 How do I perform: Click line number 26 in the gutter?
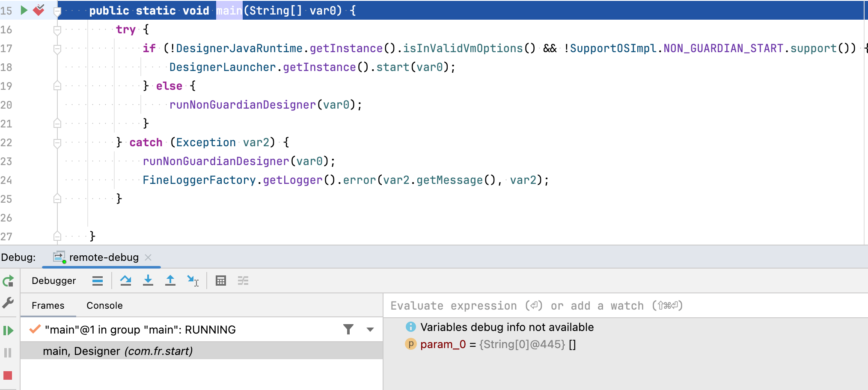click(x=6, y=218)
